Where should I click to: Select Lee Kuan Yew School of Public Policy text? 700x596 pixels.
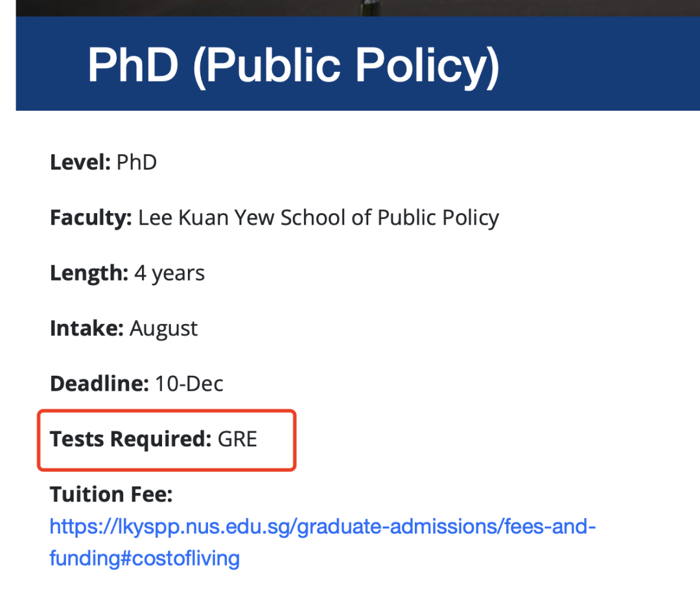tap(318, 218)
